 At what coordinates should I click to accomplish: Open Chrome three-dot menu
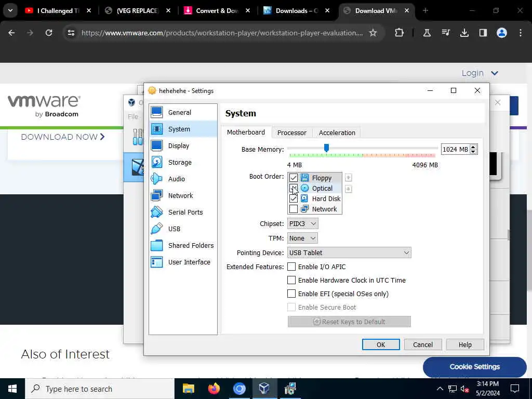click(521, 33)
